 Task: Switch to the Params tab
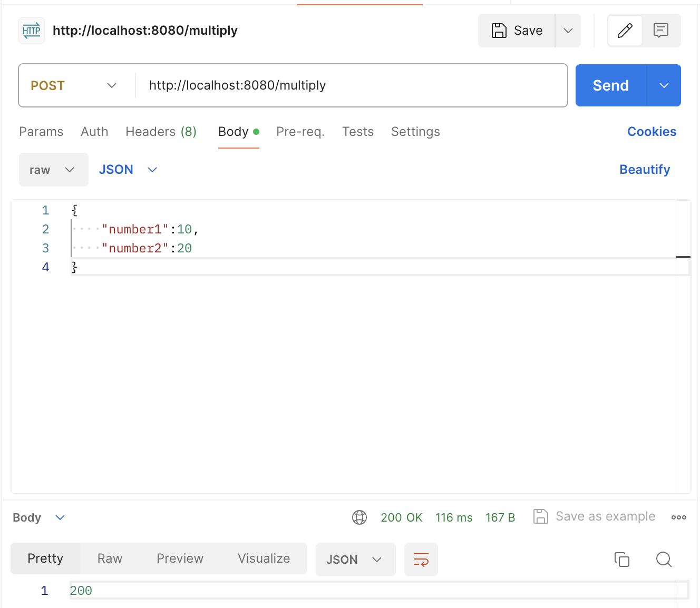tap(41, 132)
